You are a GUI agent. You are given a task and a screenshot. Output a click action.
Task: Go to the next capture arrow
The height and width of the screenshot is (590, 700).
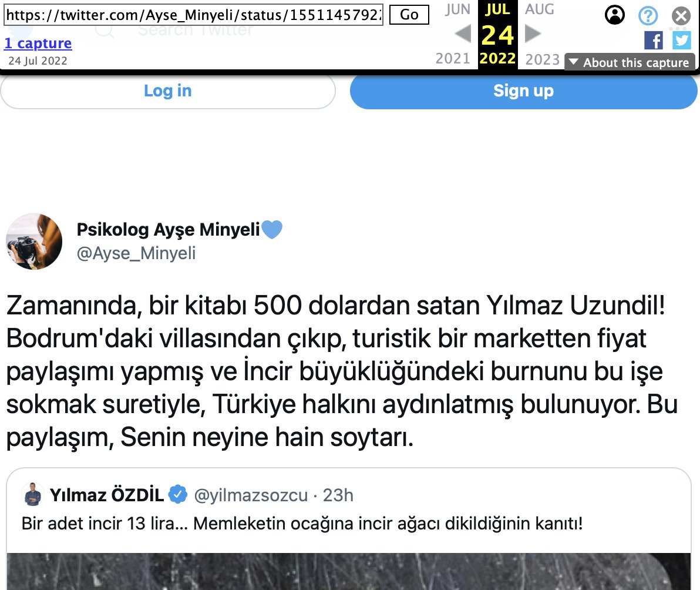[x=533, y=34]
